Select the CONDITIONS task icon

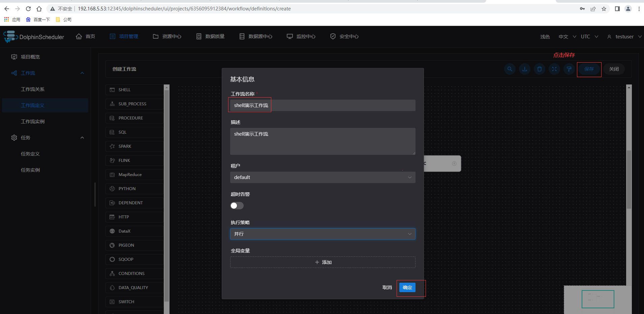click(112, 274)
